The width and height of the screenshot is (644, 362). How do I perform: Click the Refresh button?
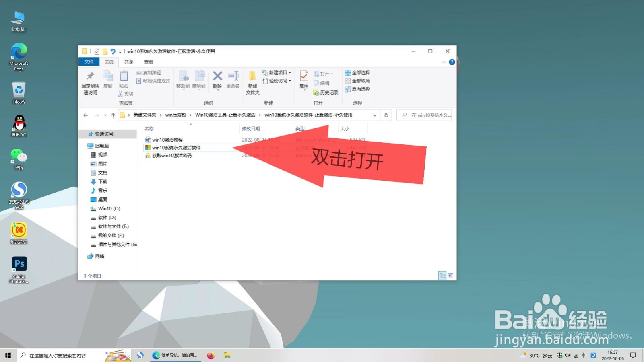click(x=386, y=115)
